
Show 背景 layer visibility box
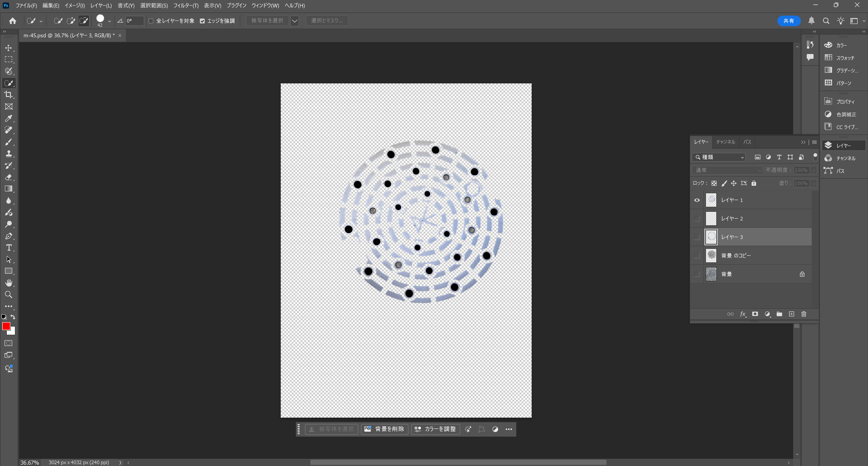pos(697,274)
